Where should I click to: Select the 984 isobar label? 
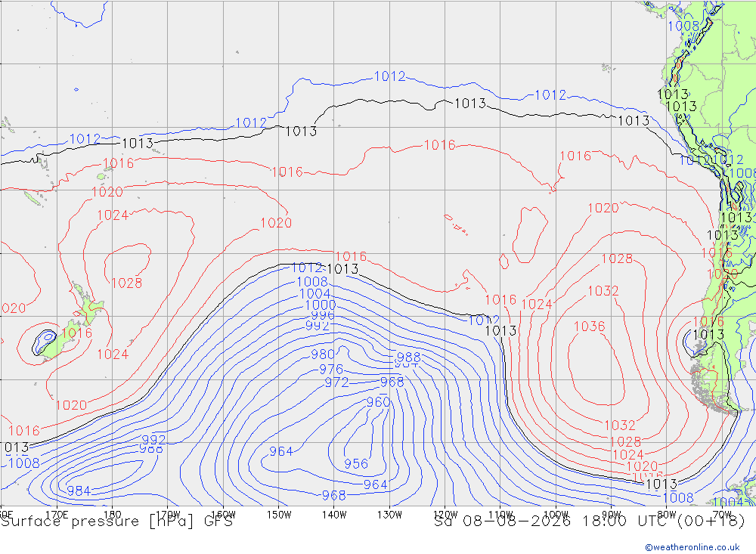(79, 491)
